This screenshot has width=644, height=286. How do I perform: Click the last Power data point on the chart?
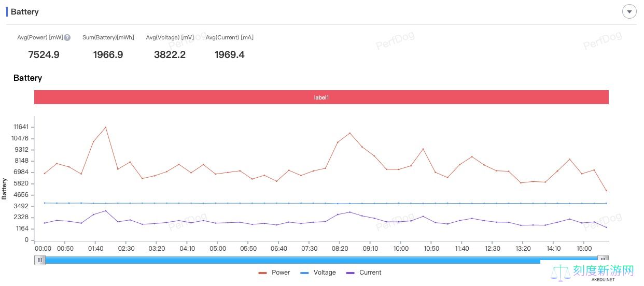coord(606,191)
